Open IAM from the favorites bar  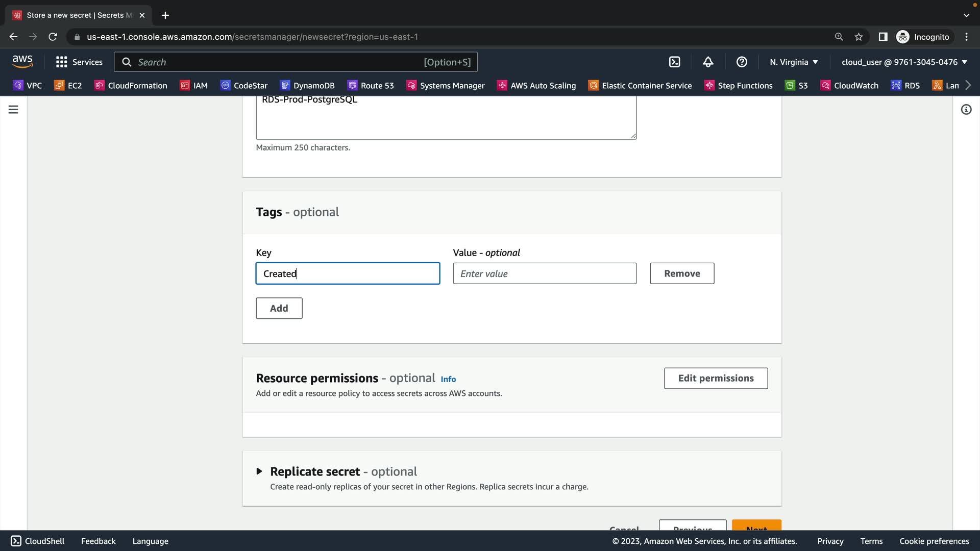(194, 85)
